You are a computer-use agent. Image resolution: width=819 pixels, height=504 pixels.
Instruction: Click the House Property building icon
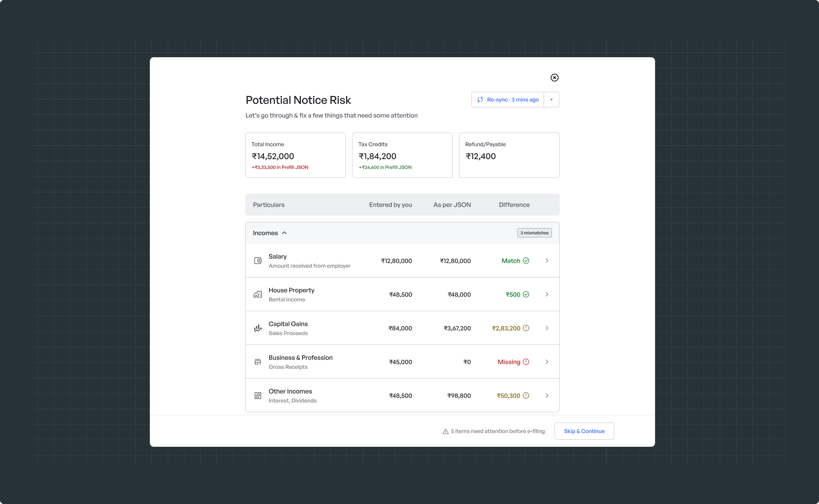tap(258, 294)
